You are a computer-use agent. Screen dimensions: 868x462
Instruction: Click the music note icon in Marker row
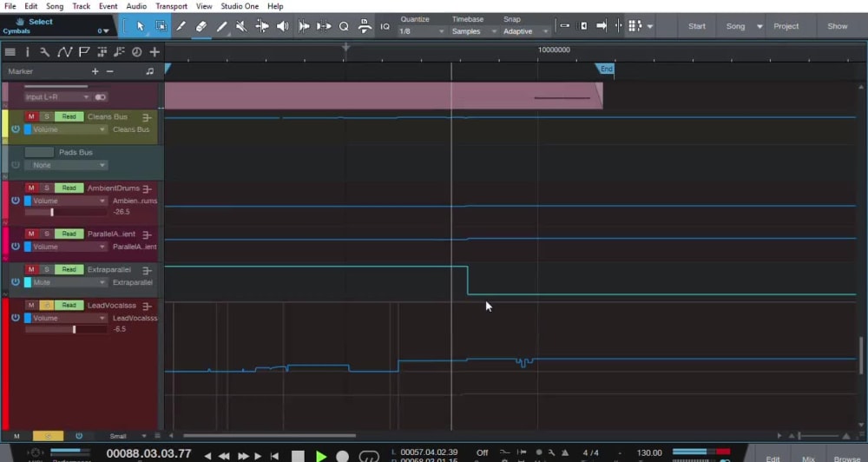pos(149,71)
